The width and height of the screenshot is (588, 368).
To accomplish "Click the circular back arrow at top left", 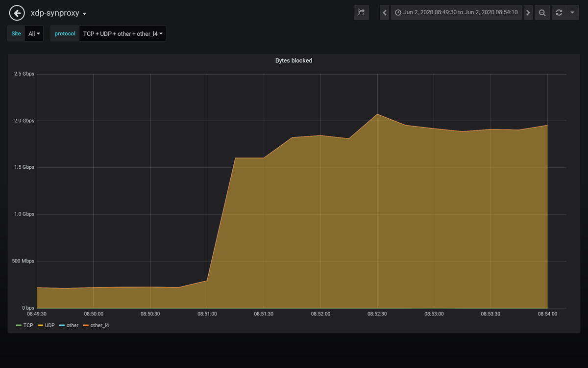I will pos(16,12).
